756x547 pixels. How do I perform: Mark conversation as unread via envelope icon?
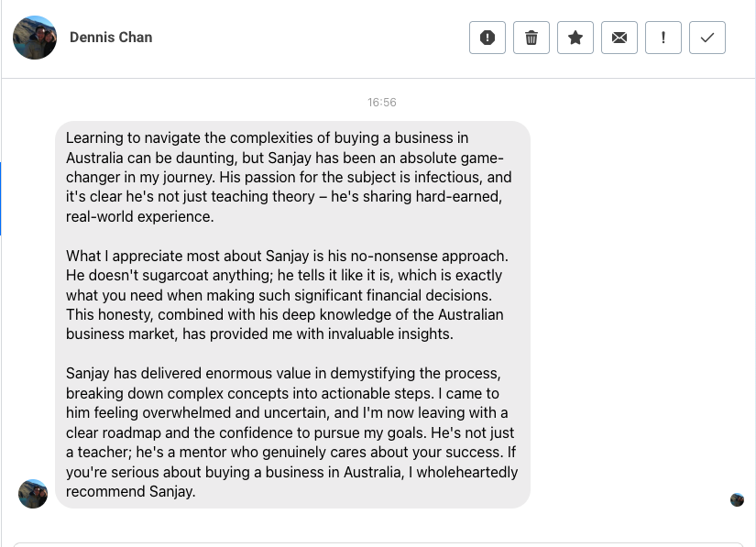[x=619, y=38]
